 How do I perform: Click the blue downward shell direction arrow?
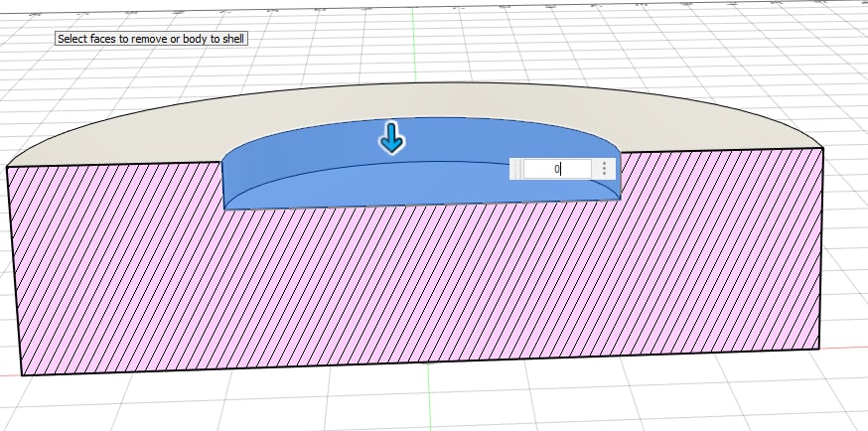click(x=392, y=138)
